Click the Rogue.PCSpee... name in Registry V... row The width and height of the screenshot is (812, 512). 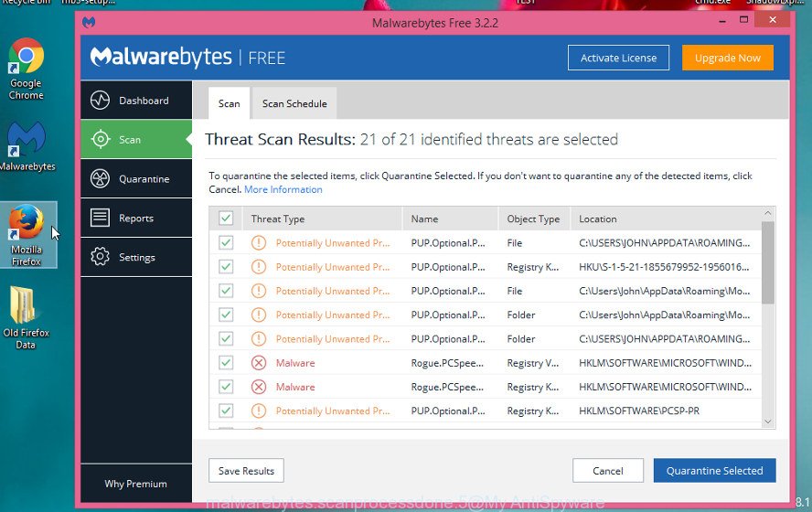(447, 363)
